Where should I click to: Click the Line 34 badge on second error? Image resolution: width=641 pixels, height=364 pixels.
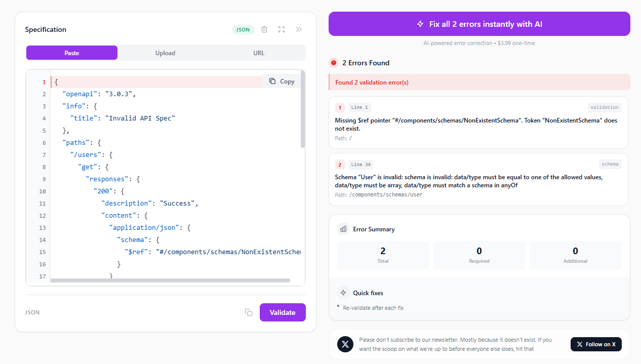pyautogui.click(x=362, y=164)
